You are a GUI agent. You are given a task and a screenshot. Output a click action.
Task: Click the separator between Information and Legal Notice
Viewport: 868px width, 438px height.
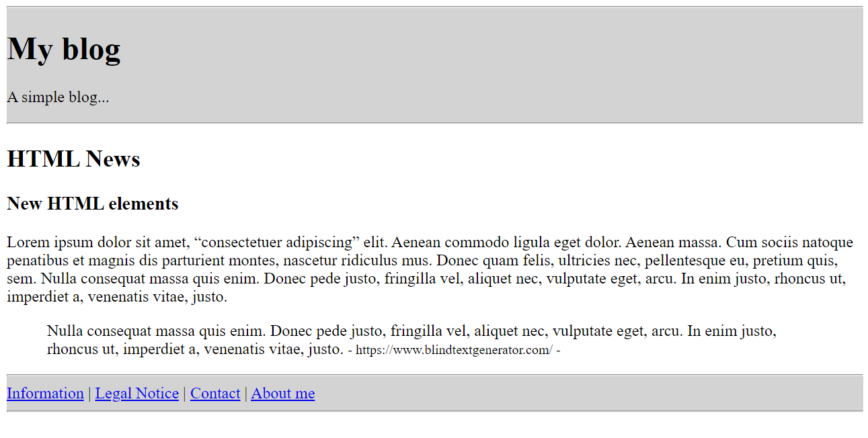click(89, 394)
